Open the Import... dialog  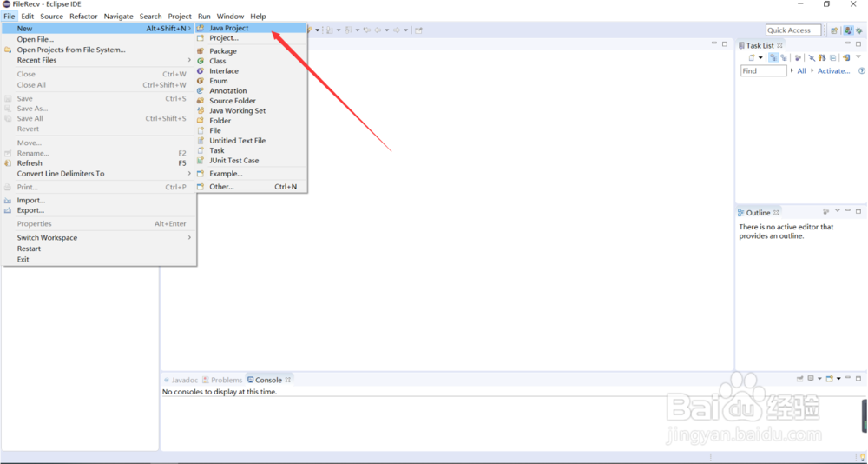pyautogui.click(x=99, y=201)
